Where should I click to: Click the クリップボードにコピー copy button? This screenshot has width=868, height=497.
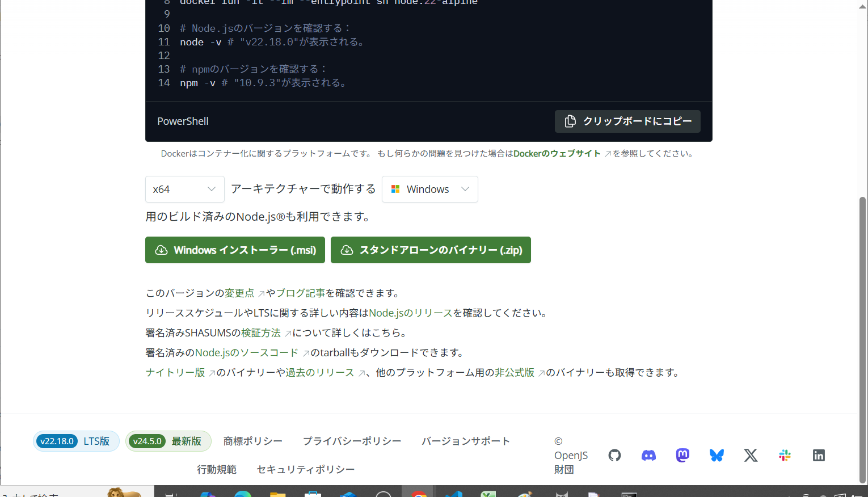click(x=627, y=121)
